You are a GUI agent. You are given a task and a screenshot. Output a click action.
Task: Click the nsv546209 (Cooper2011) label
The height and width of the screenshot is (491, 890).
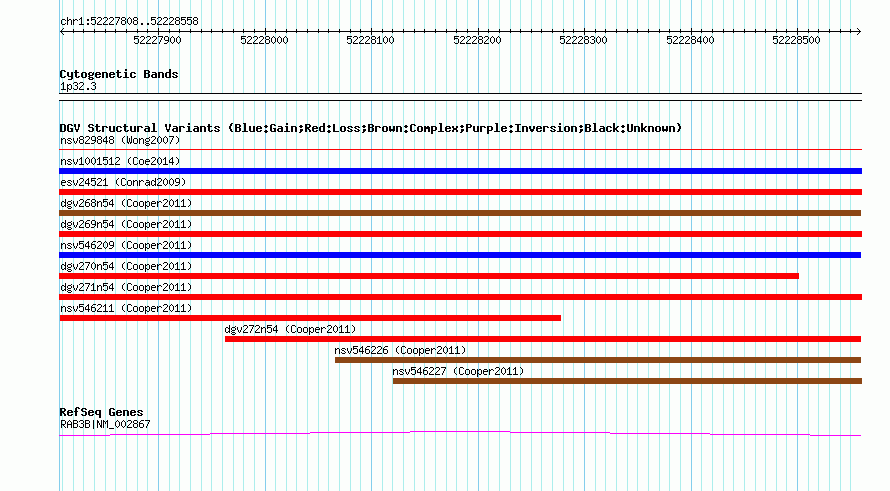pyautogui.click(x=126, y=245)
